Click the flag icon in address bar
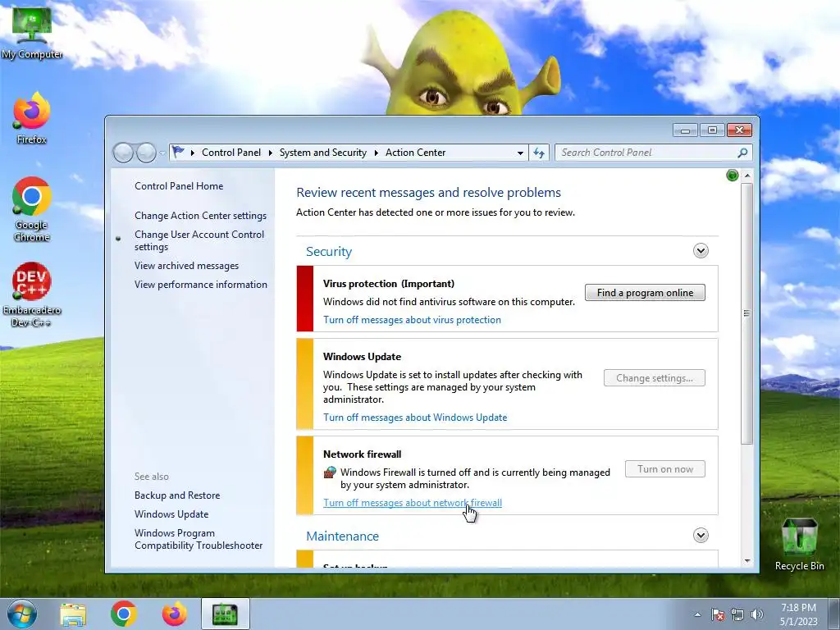This screenshot has width=840, height=630. click(x=178, y=152)
